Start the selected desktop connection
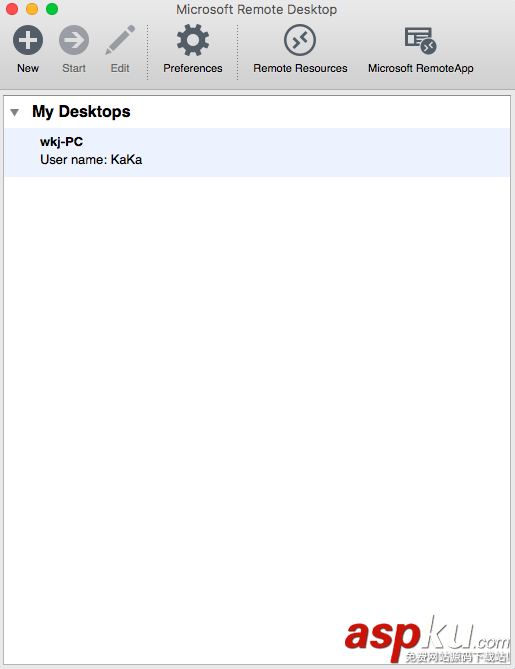This screenshot has height=669, width=515. point(74,41)
